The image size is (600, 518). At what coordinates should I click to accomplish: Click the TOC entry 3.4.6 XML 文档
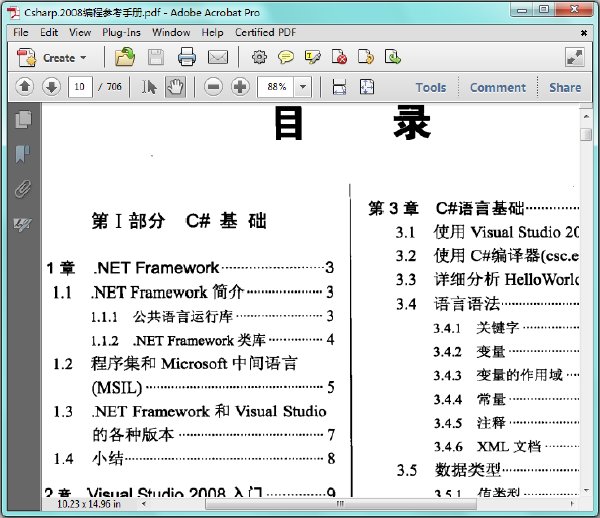coord(506,446)
